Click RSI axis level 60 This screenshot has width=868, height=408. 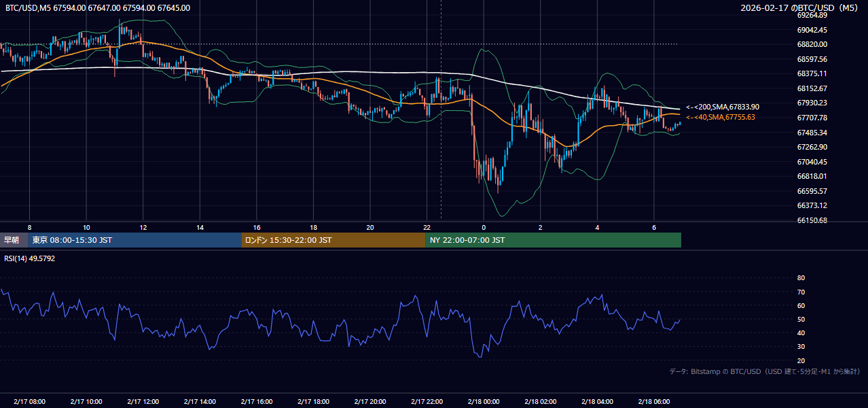click(801, 305)
